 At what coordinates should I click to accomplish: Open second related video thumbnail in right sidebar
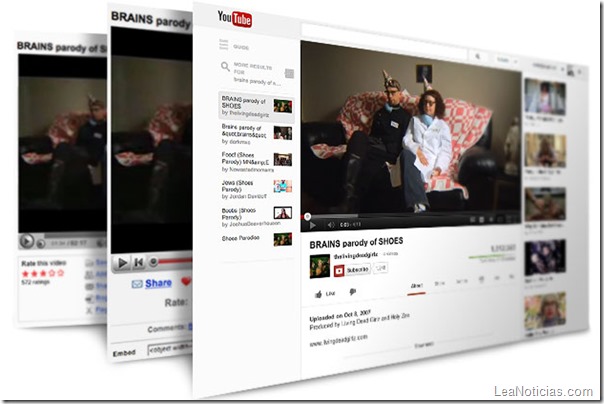pyautogui.click(x=545, y=150)
